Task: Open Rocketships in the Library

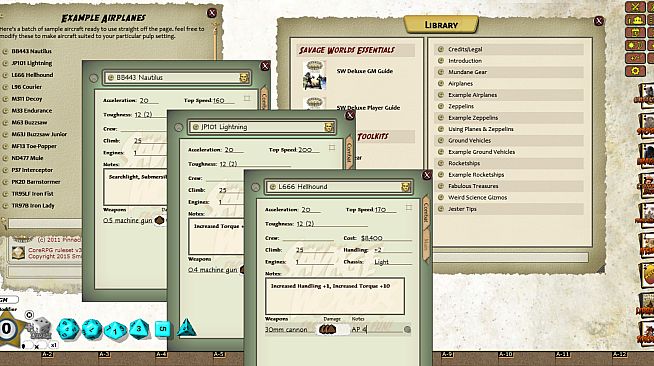Action: tap(509, 163)
